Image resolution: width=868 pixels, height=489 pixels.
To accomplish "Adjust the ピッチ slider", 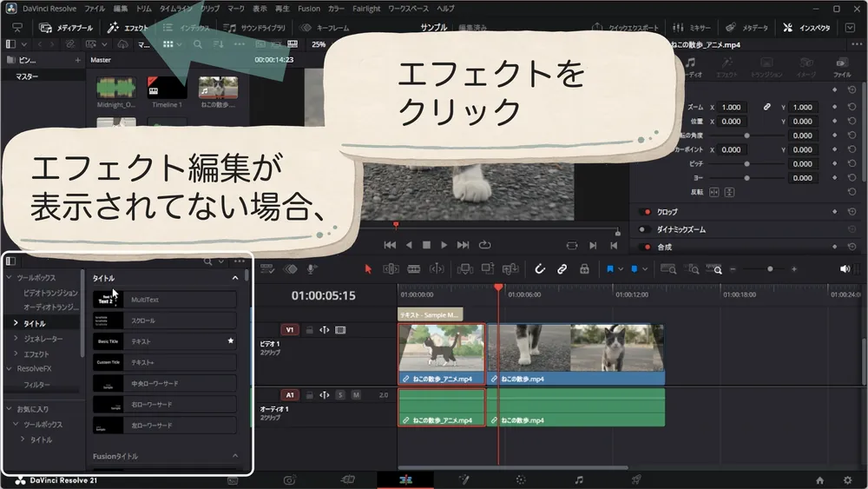I will click(x=746, y=164).
